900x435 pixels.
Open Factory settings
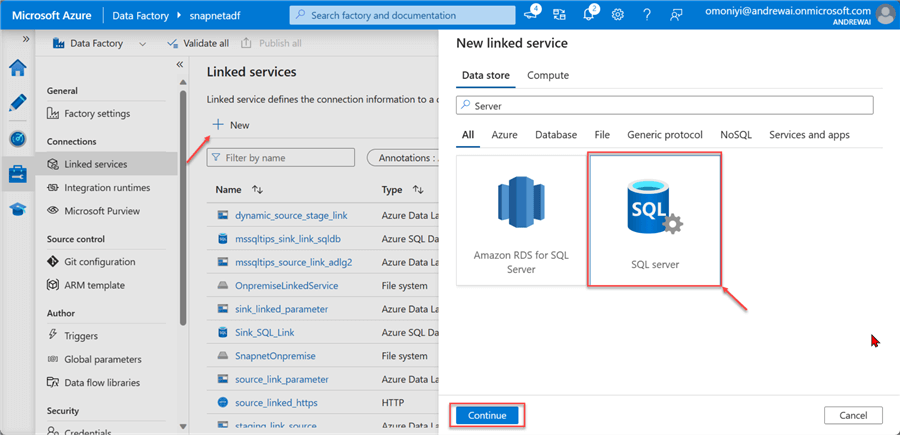coord(89,114)
